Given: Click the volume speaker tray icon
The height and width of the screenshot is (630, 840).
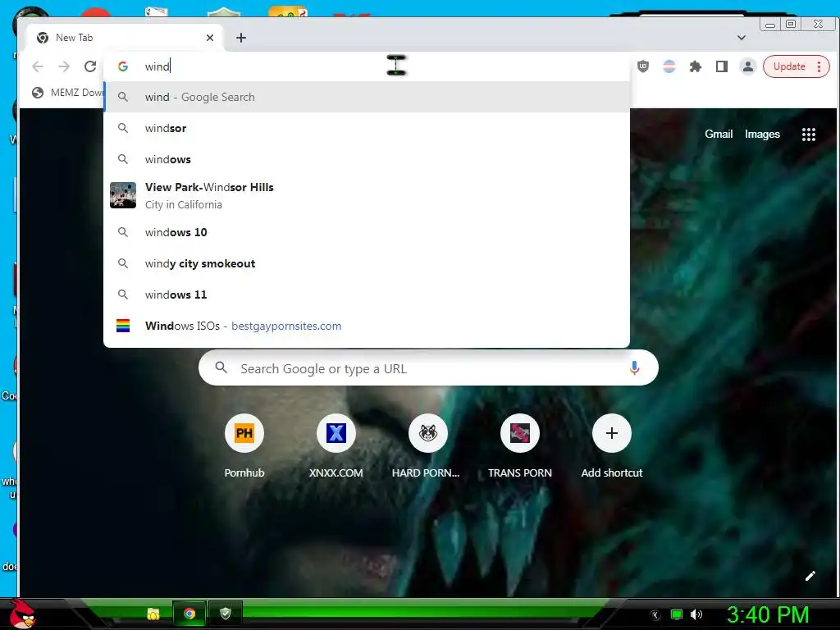Looking at the screenshot, I should pyautogui.click(x=696, y=614).
